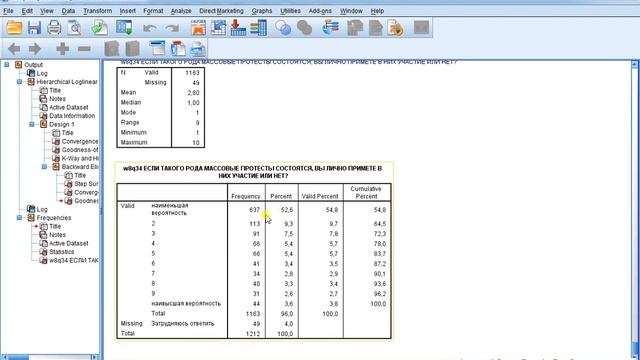Open the Variables icon
Image resolution: width=640 pixels, height=360 pixels.
coord(258,28)
